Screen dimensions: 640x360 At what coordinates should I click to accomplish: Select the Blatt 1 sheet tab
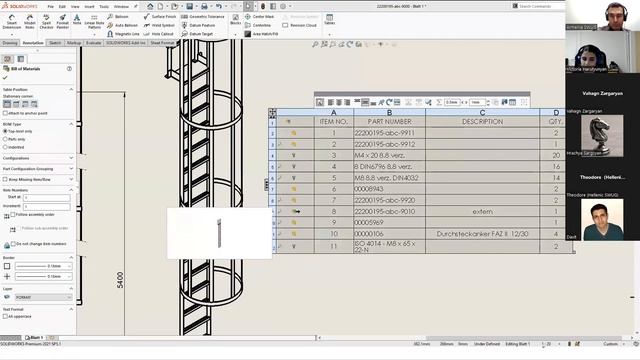pos(34,338)
